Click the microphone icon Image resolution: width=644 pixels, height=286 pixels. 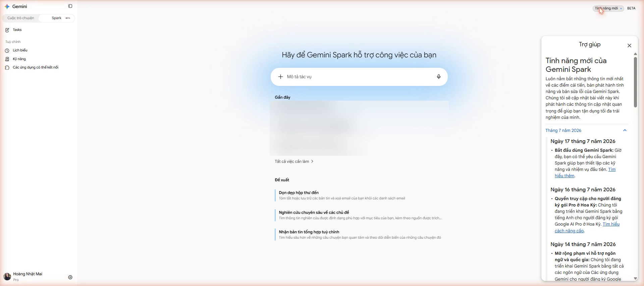(438, 77)
